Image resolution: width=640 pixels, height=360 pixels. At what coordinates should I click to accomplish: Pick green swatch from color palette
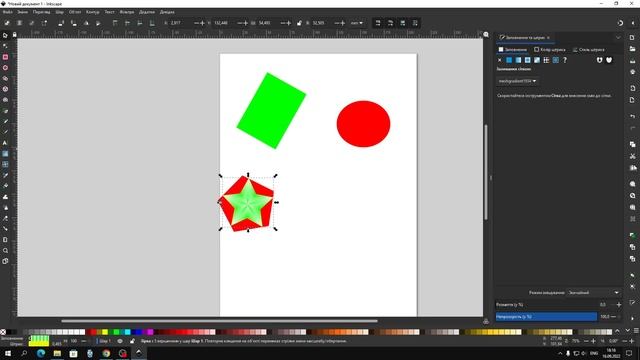click(x=116, y=332)
